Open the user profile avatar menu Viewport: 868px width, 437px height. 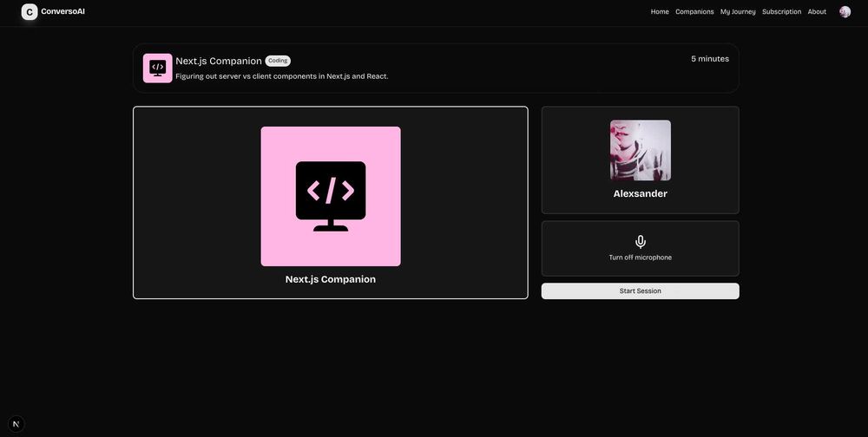coord(845,11)
